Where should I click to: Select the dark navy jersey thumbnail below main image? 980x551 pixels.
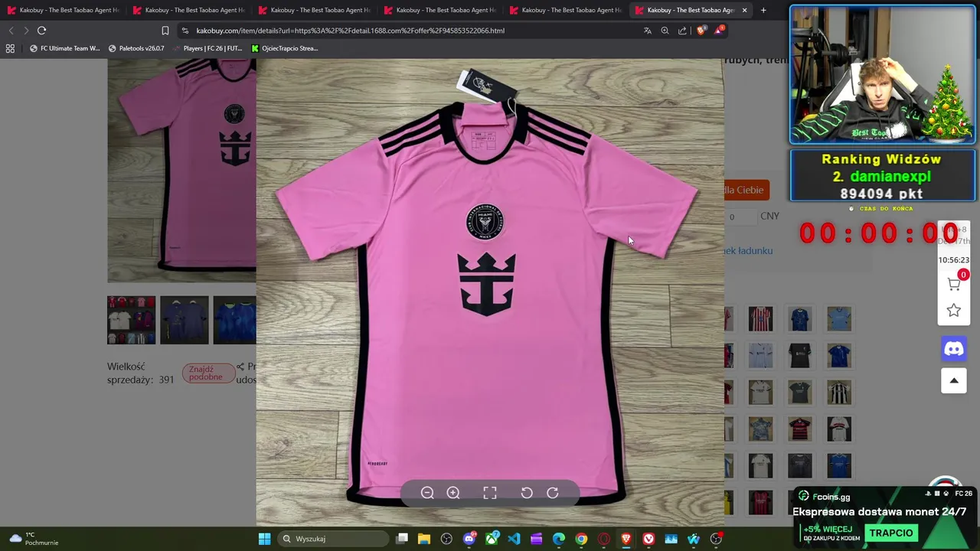click(184, 319)
